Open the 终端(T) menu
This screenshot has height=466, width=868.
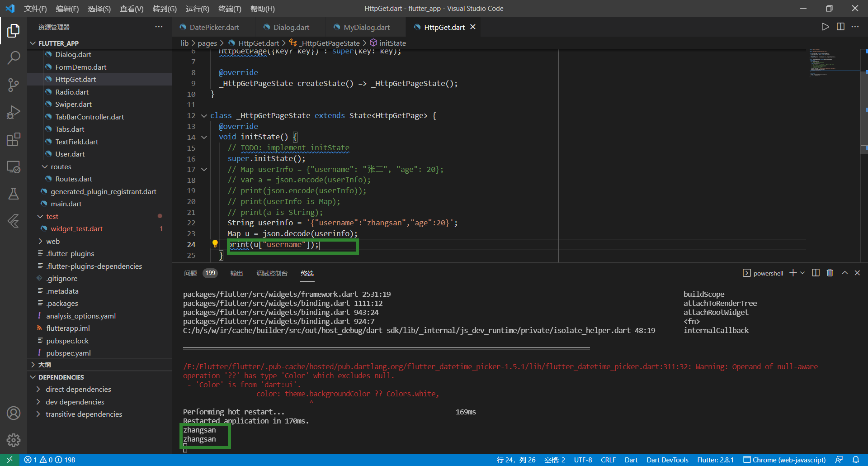[230, 9]
